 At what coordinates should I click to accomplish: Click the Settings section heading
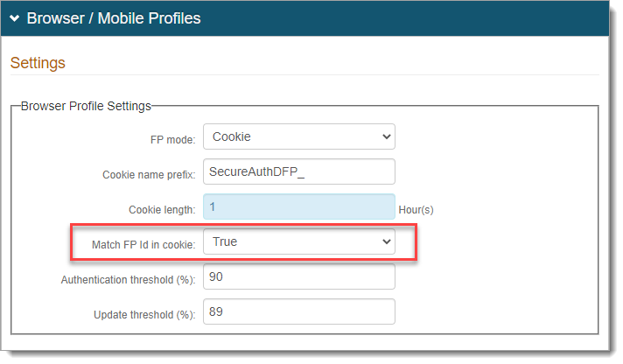click(x=38, y=63)
